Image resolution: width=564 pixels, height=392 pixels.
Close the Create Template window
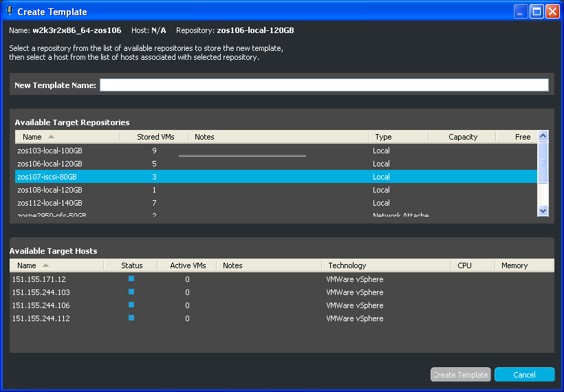click(552, 12)
